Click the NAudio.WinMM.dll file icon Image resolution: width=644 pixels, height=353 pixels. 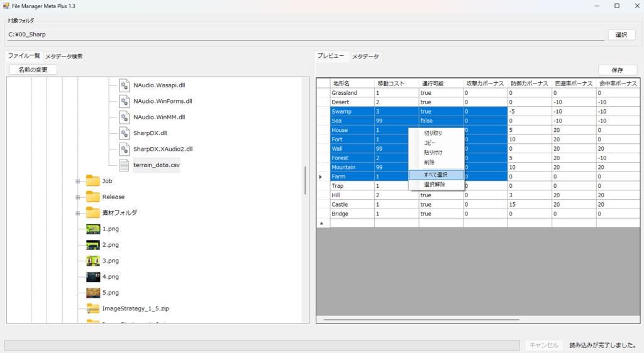click(124, 117)
